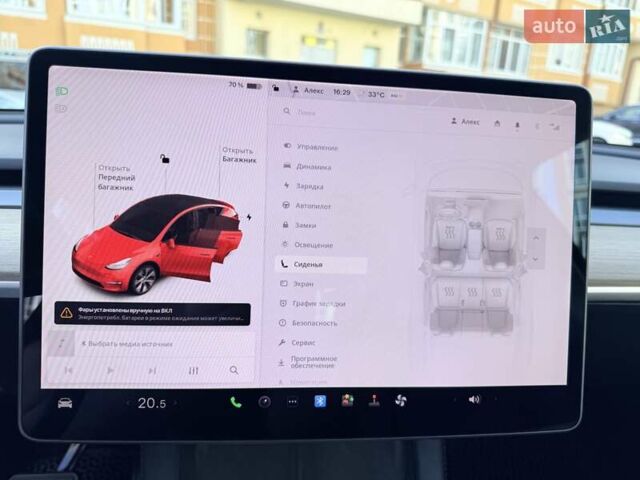Tap Открыть Багажник to open trunk
640x480 pixels.
(x=238, y=154)
